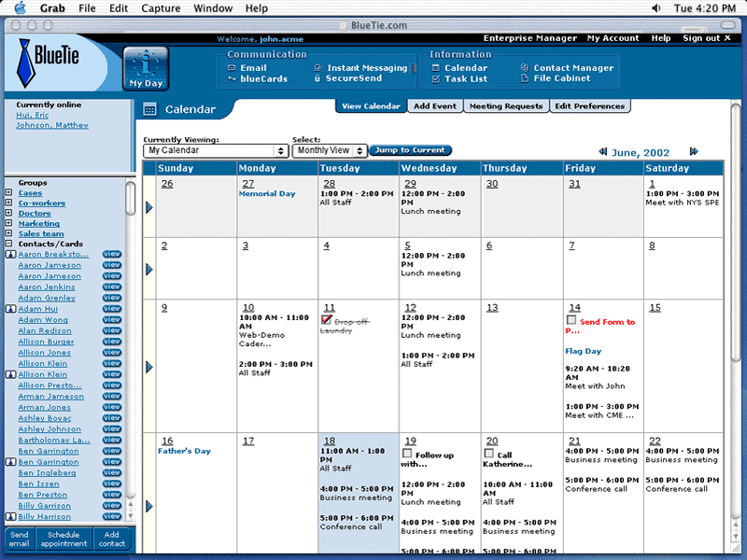The image size is (747, 560).
Task: Click the contacts sidebar scrollbar thumb
Action: (x=130, y=198)
